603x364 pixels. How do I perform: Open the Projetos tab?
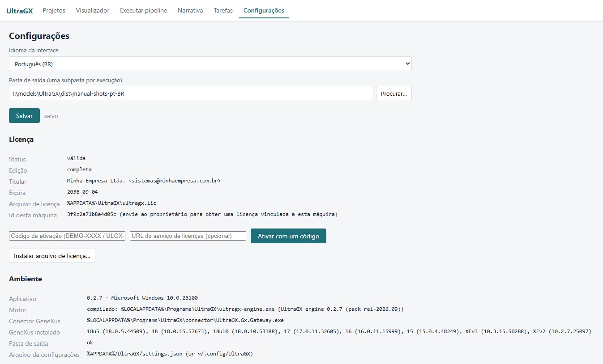click(54, 10)
